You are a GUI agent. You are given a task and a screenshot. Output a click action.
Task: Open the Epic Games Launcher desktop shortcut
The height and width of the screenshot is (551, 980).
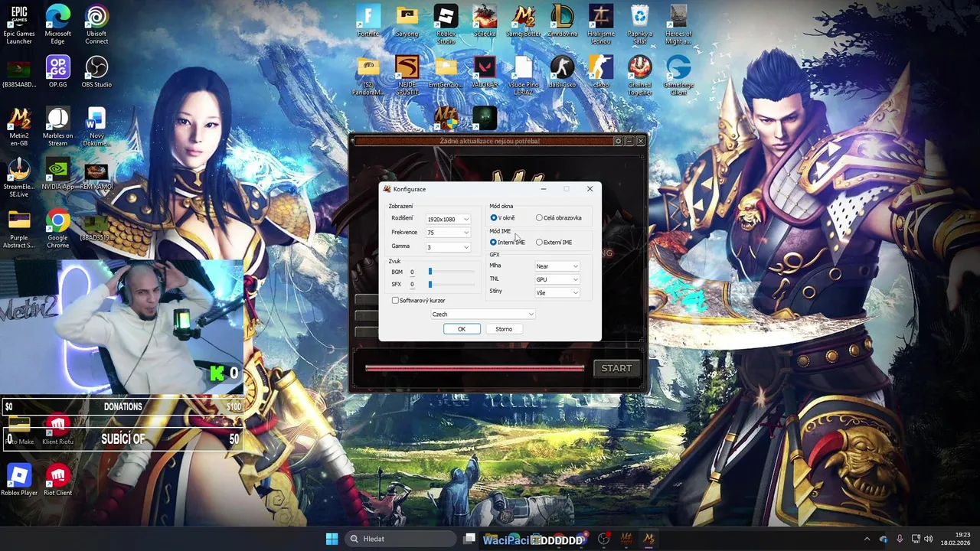click(x=19, y=24)
